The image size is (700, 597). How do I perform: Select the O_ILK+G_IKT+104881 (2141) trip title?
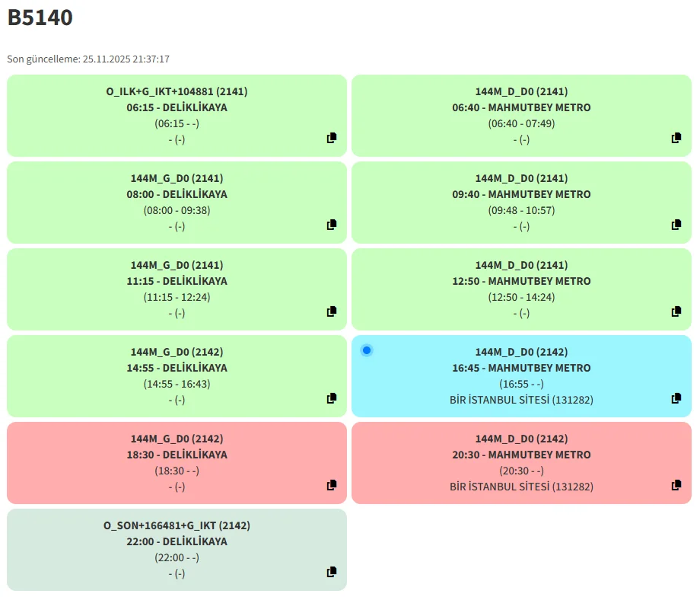pyautogui.click(x=177, y=91)
